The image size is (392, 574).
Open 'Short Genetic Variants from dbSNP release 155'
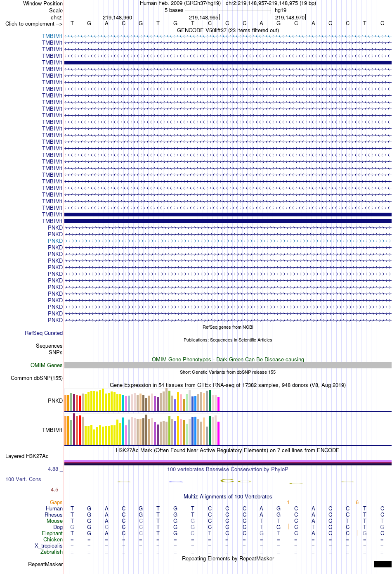[x=228, y=372]
